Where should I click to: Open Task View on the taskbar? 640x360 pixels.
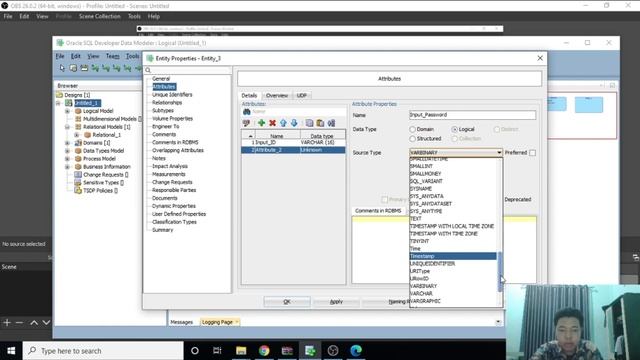217,351
